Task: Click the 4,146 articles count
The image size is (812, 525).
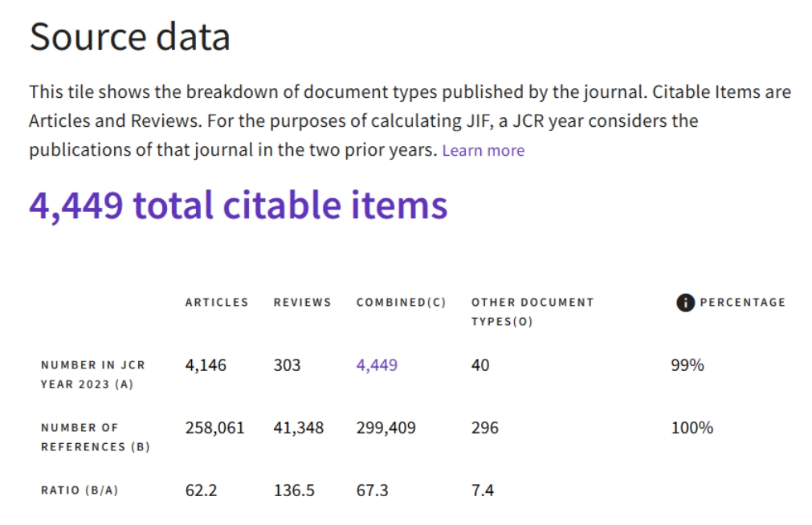Action: coord(206,365)
